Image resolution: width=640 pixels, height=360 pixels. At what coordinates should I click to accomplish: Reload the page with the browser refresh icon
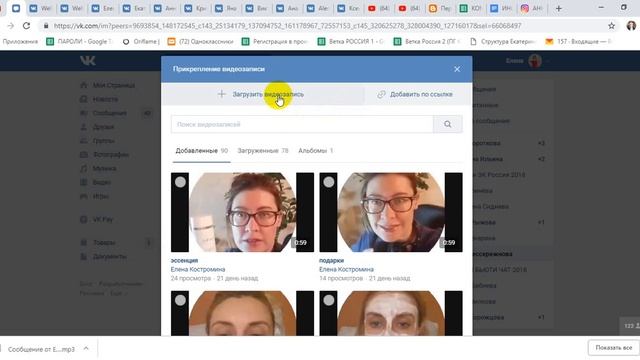pos(27,26)
